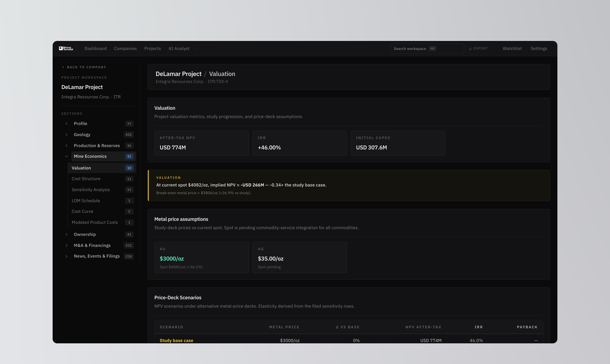Open M&A & Financings section label
Viewport: 610px width, 364px height.
pos(92,245)
